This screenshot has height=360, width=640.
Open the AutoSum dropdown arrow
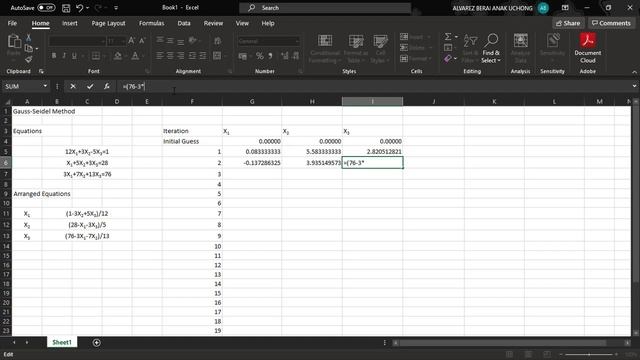pos(456,37)
